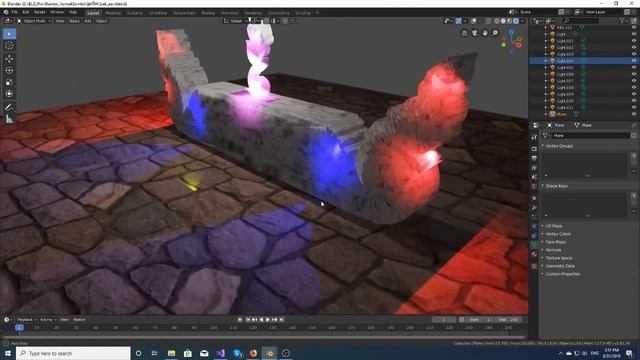Toggle visibility of the Plane object
Screen dimensions: 640x360
pos(634,114)
